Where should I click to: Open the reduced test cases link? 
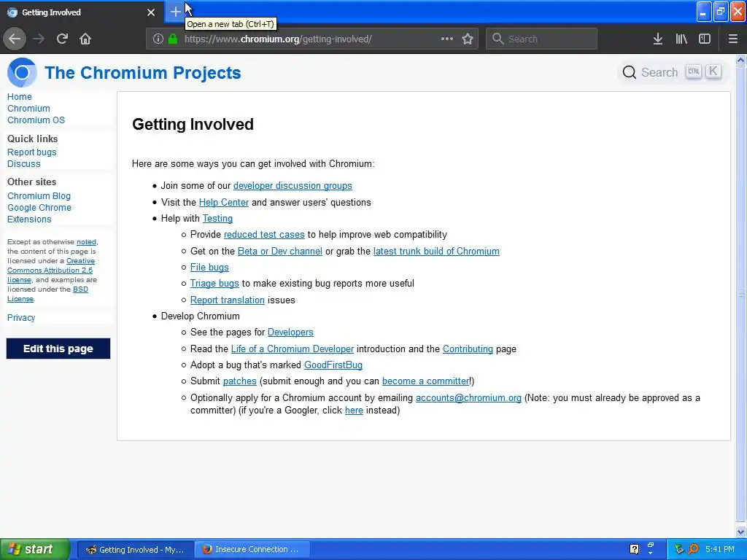[x=264, y=235]
